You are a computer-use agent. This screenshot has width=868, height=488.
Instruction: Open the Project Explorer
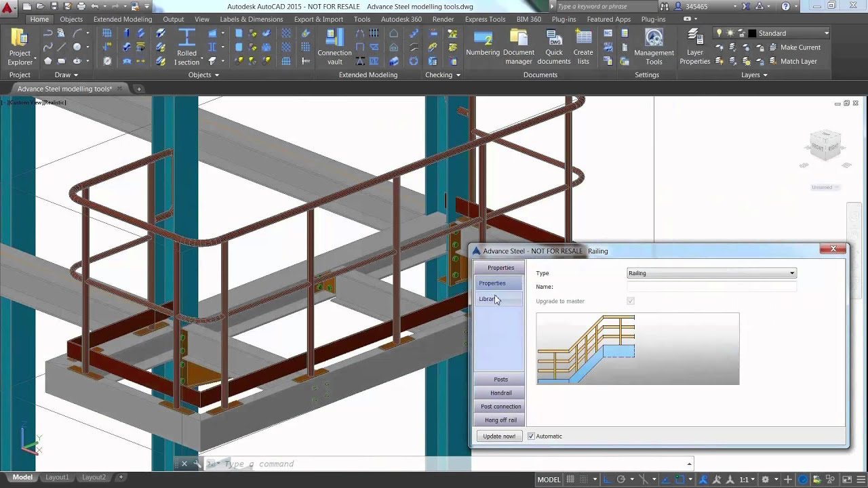tap(20, 47)
